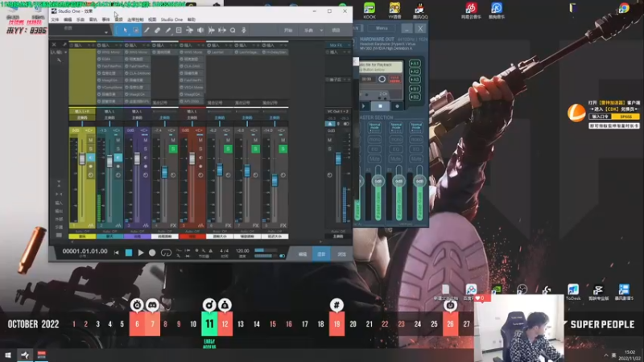This screenshot has height=362, width=644.
Task: Mute mixer channel 5
Action: point(200,140)
